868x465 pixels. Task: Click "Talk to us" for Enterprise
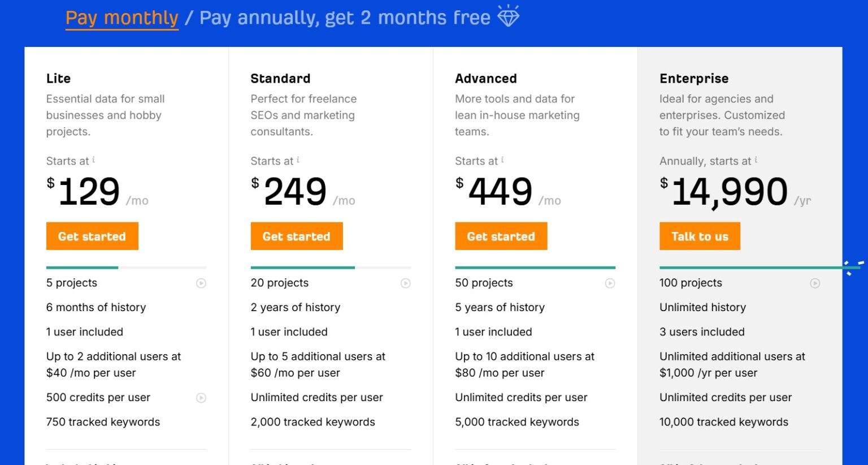(x=700, y=236)
